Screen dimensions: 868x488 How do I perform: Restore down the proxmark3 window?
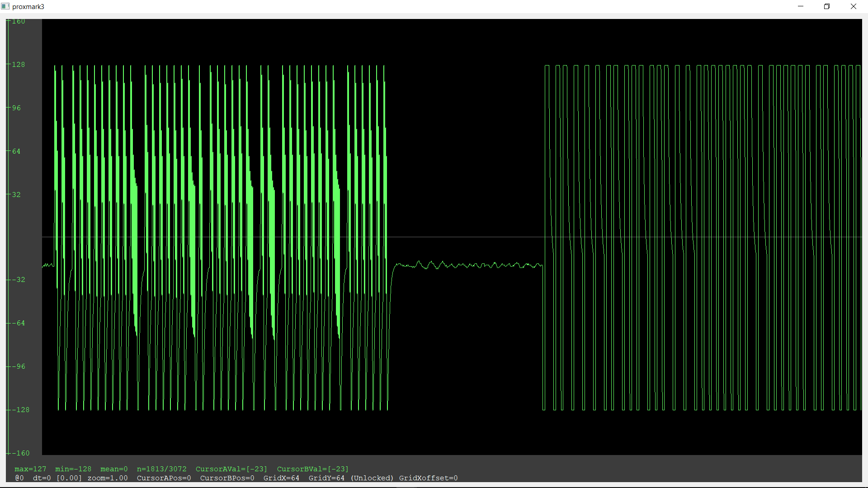coord(827,6)
